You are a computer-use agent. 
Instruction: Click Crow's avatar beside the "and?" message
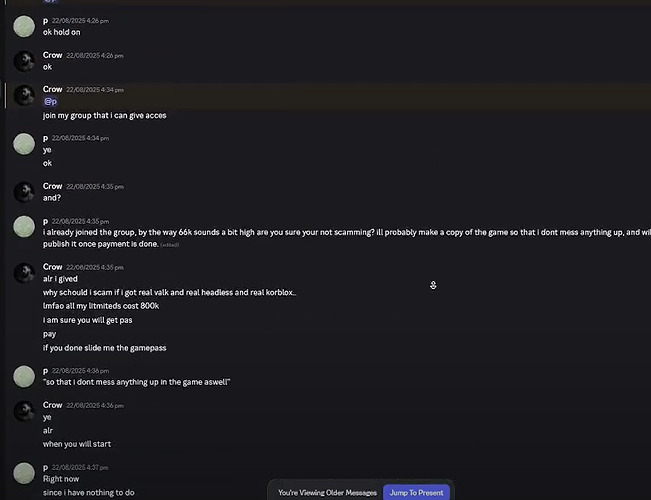[24, 191]
